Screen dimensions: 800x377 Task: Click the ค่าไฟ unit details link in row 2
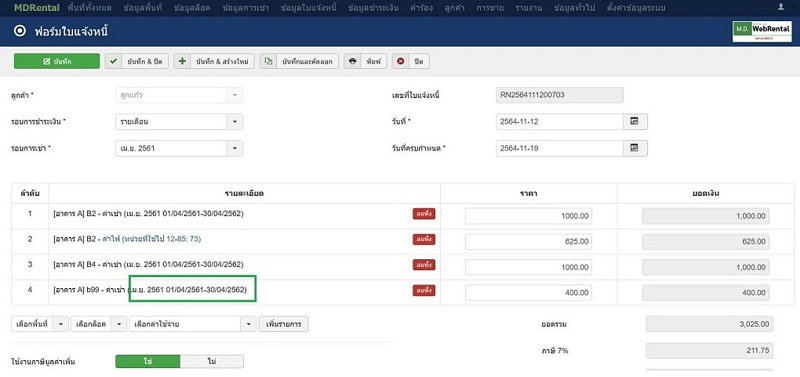tap(152, 239)
